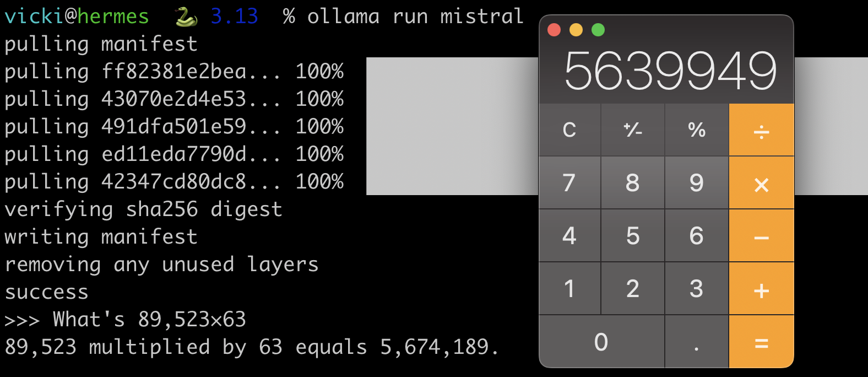
Task: Tap the 2 key on calculator
Action: [633, 289]
